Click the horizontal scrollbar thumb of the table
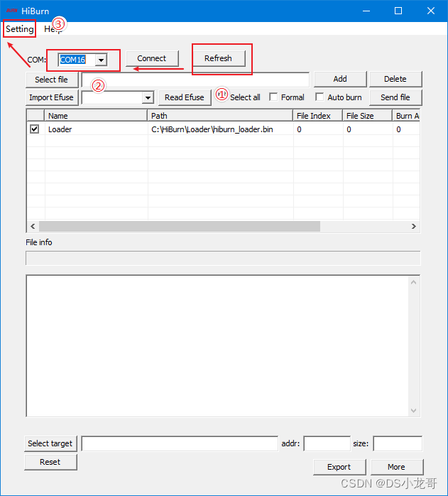Image resolution: width=448 pixels, height=496 pixels. pos(179,227)
